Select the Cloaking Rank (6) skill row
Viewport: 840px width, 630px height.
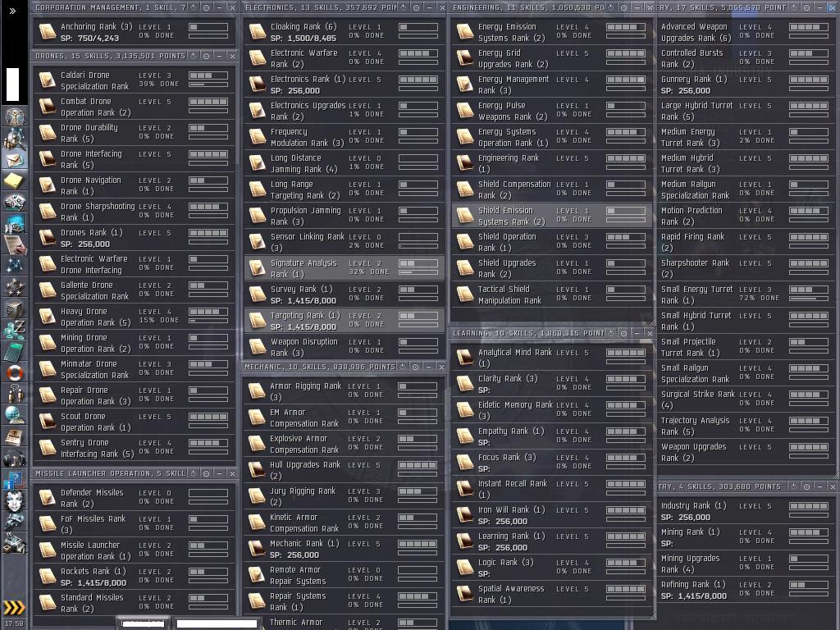344,32
